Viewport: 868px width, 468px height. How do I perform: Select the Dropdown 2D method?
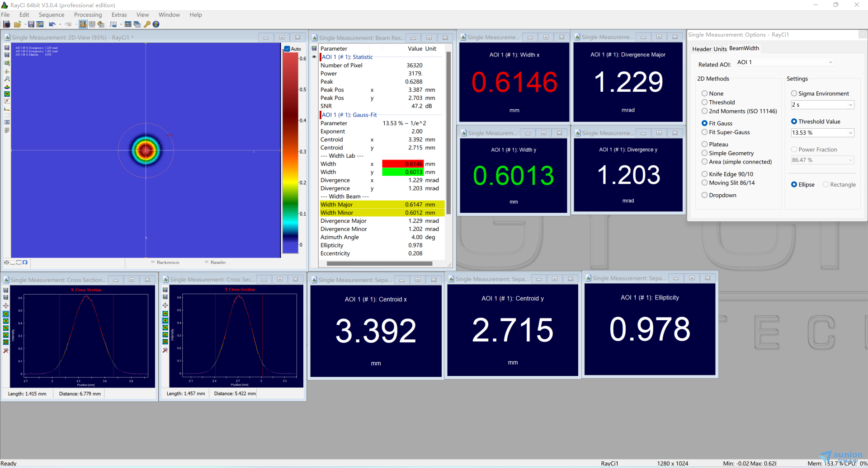(704, 195)
